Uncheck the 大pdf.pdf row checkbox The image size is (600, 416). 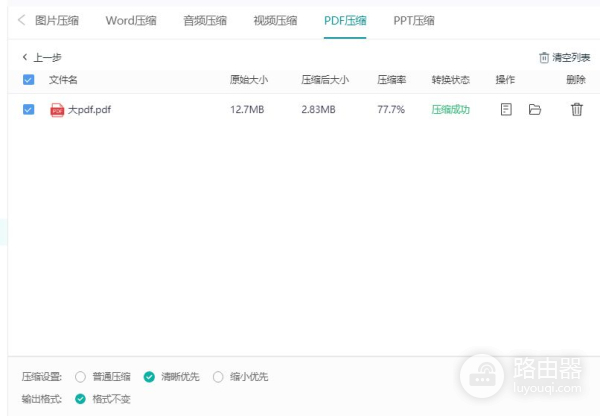point(28,109)
